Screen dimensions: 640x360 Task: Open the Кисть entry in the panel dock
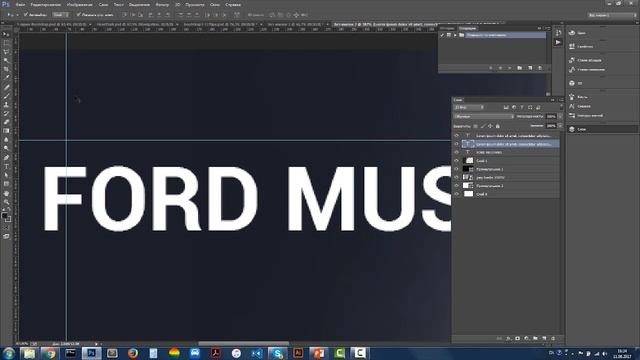(x=582, y=97)
